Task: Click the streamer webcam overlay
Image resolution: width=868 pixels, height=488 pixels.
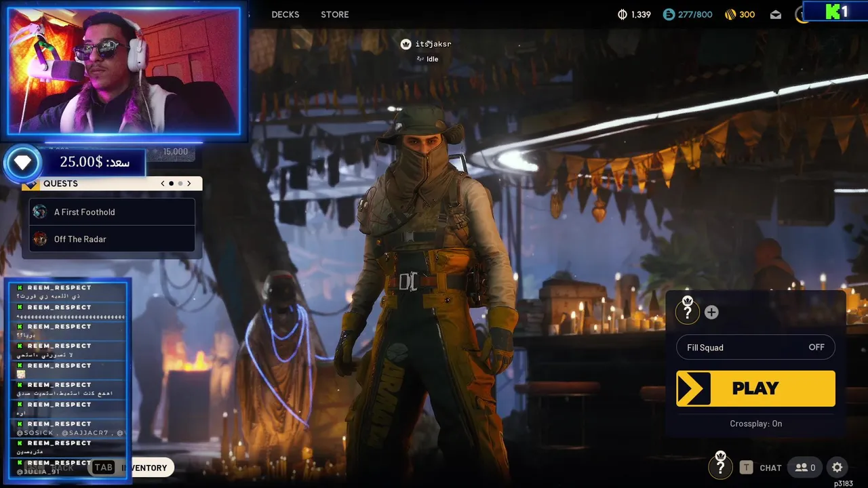Action: tap(124, 70)
